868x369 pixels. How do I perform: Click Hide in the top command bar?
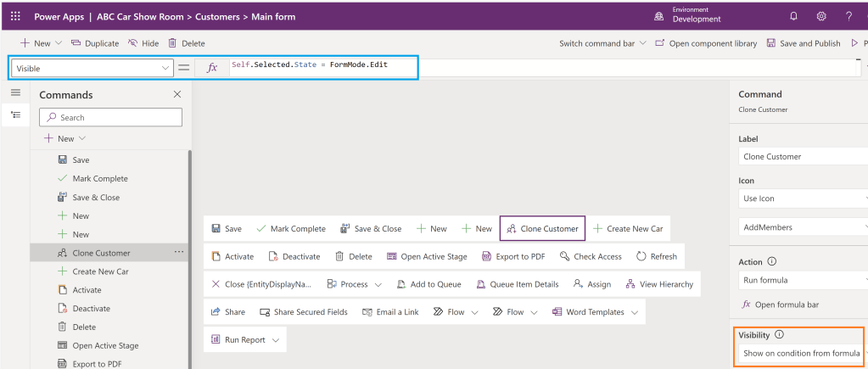(143, 43)
